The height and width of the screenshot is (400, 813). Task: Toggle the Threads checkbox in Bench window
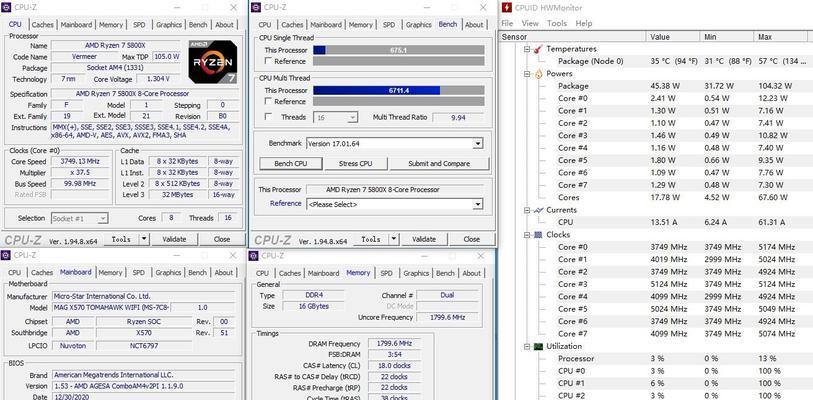[268, 117]
